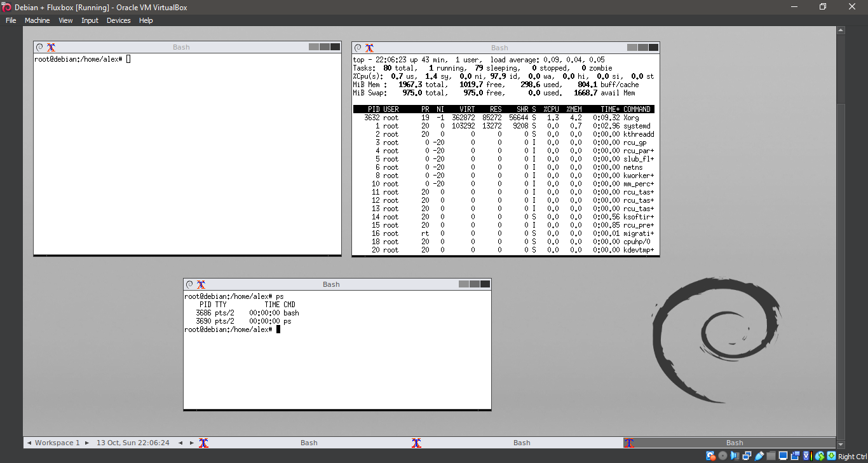Click the next workspace arrow beside Workspace 1
Screen dimensions: 868x463
point(86,443)
